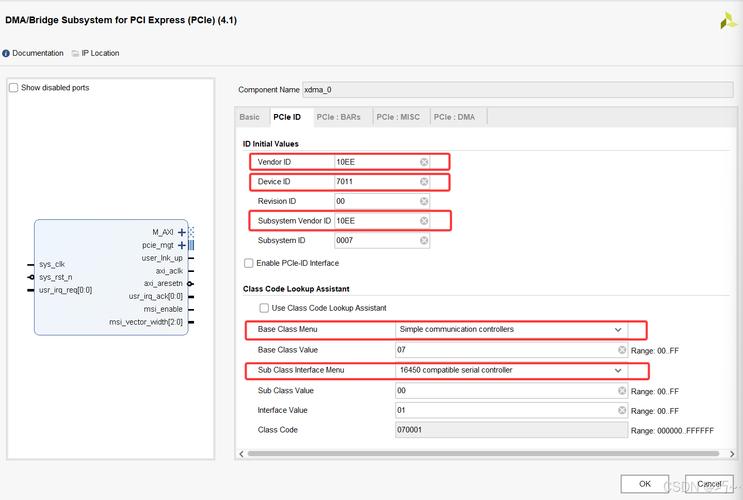Click the Component Name field xdma_0
Image resolution: width=743 pixels, height=500 pixels.
click(x=517, y=90)
